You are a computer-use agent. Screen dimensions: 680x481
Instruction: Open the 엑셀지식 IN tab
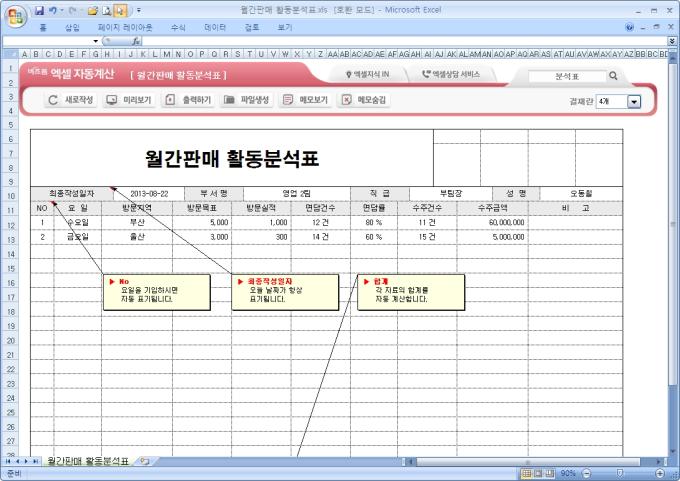(367, 75)
